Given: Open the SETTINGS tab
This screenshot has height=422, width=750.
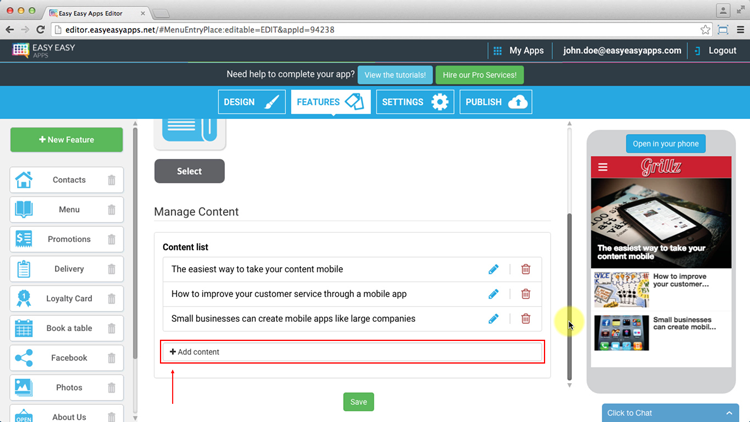Looking at the screenshot, I should coord(414,102).
